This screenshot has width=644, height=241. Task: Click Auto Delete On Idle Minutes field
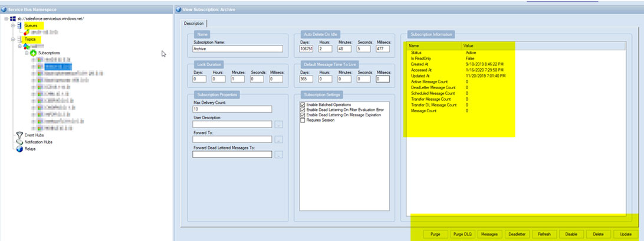[344, 49]
